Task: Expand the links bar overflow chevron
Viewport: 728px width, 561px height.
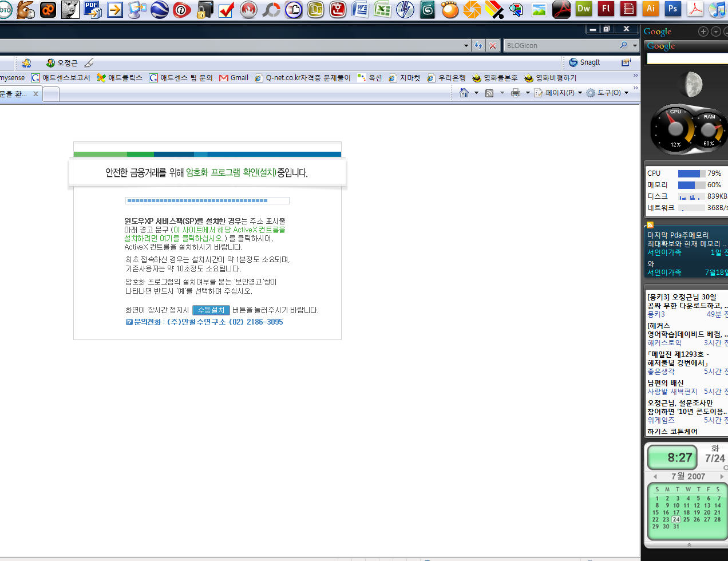Action: tap(635, 76)
